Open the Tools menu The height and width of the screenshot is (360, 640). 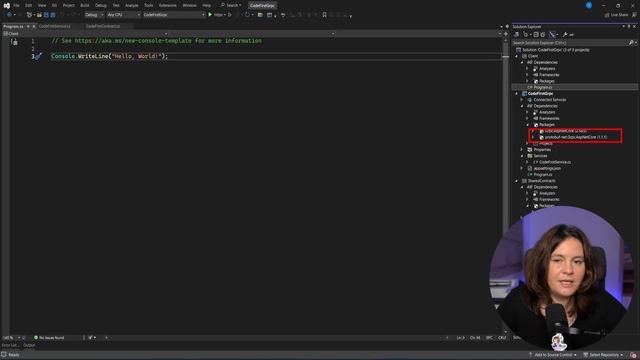[149, 5]
